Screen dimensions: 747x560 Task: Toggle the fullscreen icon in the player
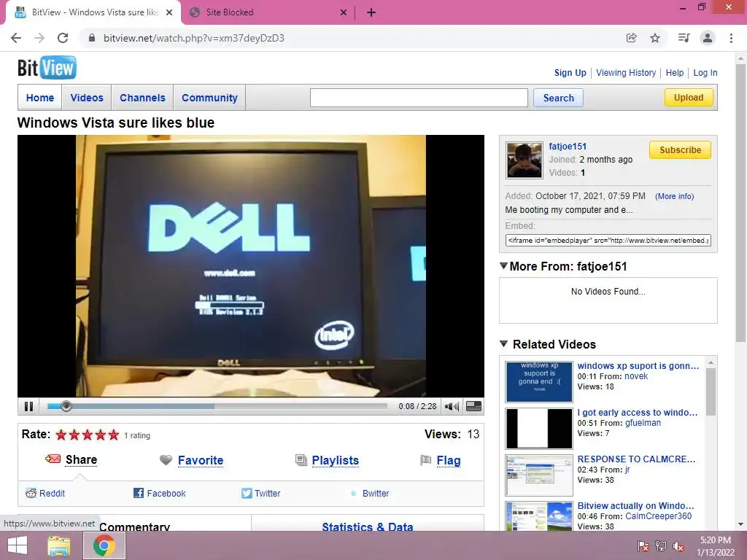(x=473, y=406)
